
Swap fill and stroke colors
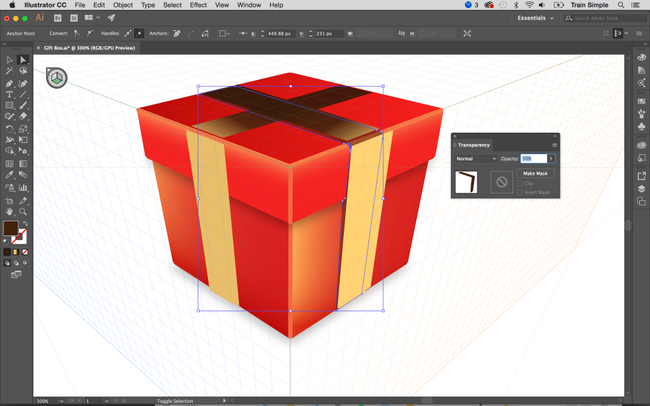(x=25, y=223)
